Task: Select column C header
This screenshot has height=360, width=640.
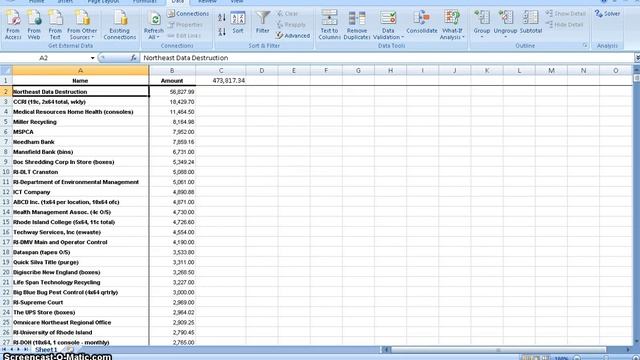Action: coord(221,71)
